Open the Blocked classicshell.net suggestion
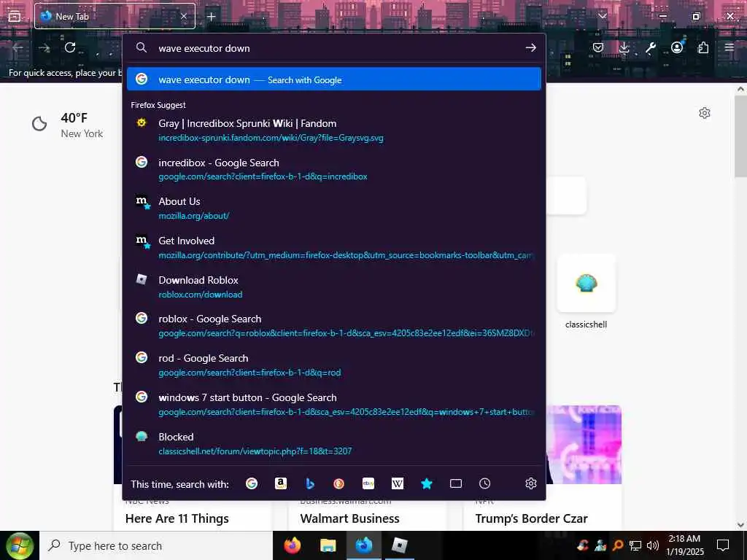Viewport: 747px width, 560px height. click(334, 443)
